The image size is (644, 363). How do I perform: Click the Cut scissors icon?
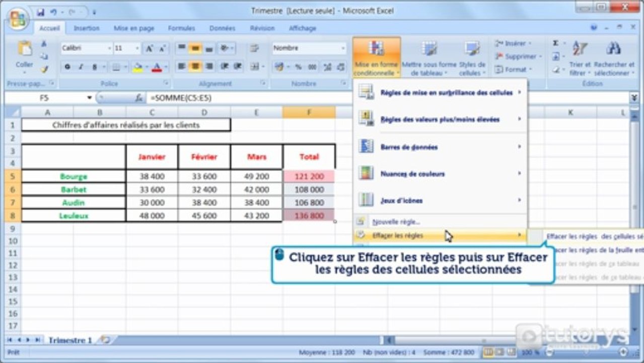tap(44, 44)
